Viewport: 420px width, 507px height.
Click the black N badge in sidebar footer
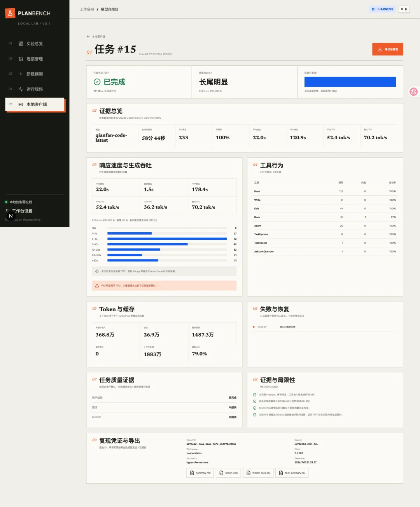(x=11, y=216)
